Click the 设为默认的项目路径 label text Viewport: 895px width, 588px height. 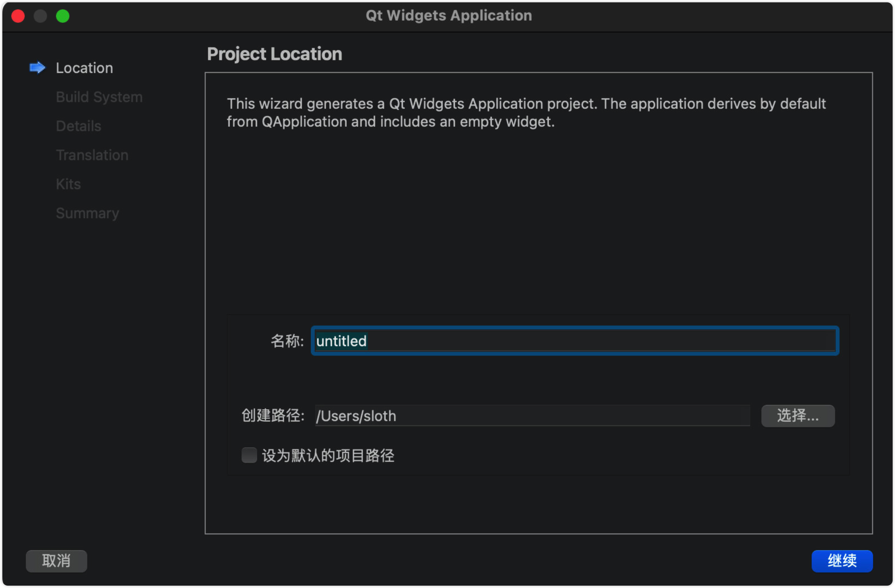pos(328,456)
